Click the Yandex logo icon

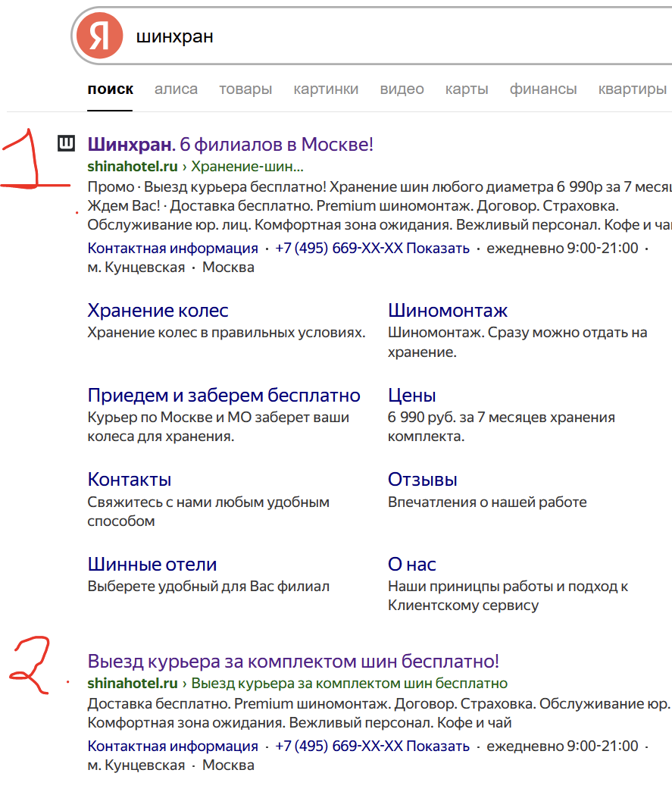click(99, 36)
